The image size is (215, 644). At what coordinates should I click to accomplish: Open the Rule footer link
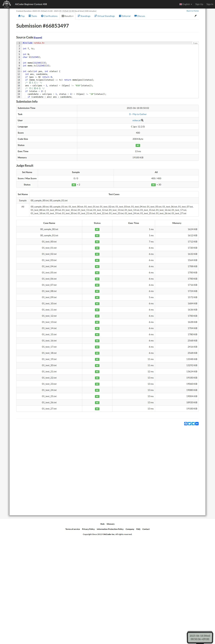tap(102, 524)
